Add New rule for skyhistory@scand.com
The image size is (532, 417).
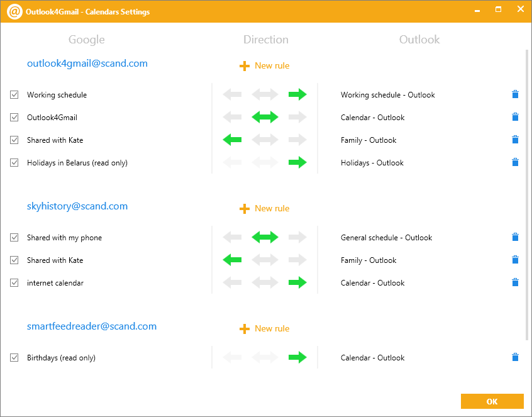tap(264, 208)
